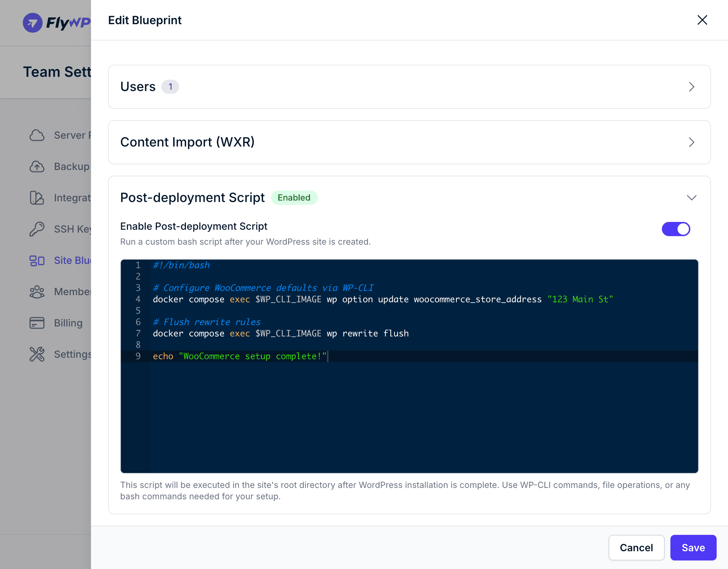Click the Enable Post-deployment Script label
728x569 pixels.
(x=194, y=226)
